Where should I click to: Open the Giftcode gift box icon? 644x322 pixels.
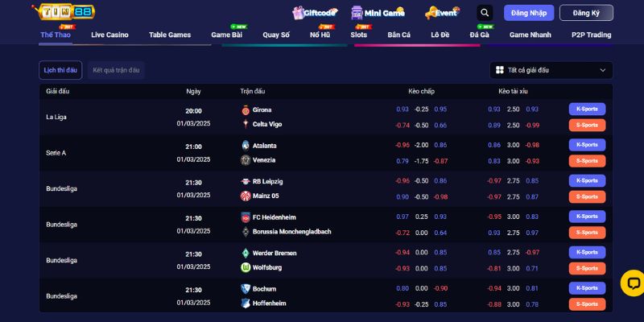(x=298, y=13)
